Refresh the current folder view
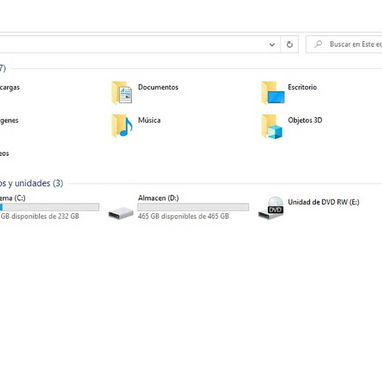Image resolution: width=382 pixels, height=382 pixels. 290,44
